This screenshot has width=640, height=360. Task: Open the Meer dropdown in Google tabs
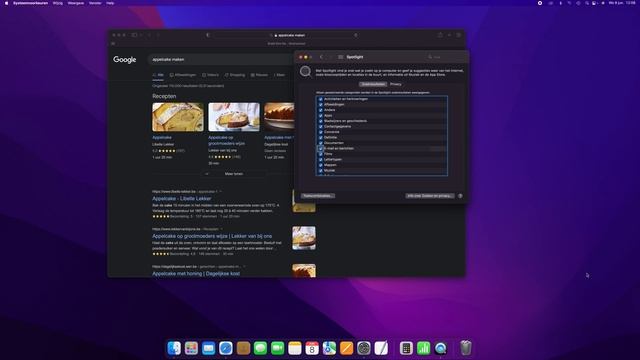pos(280,75)
